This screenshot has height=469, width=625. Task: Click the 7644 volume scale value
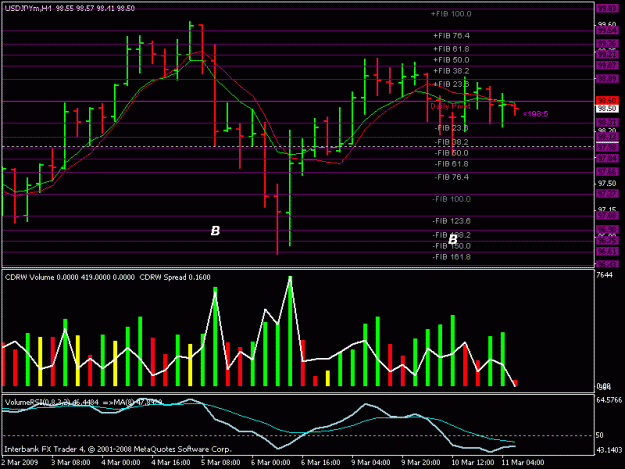[x=605, y=275]
